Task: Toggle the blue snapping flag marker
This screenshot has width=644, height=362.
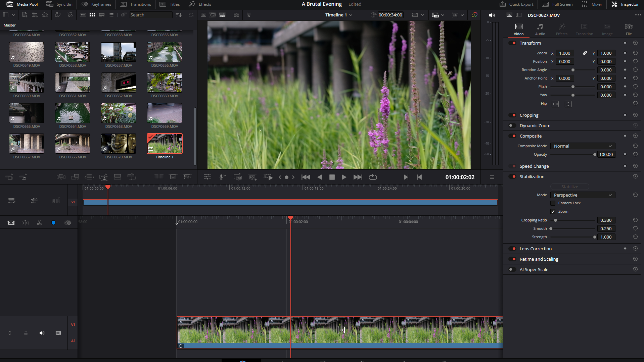Action: point(53,223)
